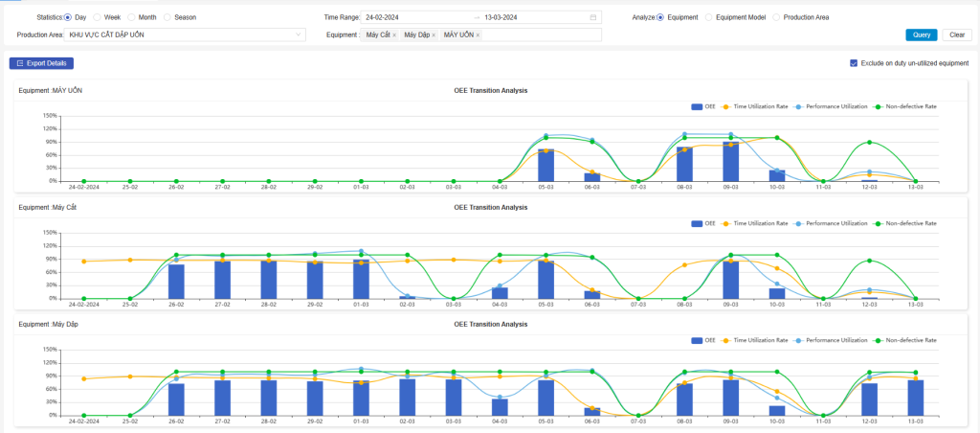Toggle Performance Utilization legend in Máy Dập chart
This screenshot has height=433, width=980.
[830, 340]
